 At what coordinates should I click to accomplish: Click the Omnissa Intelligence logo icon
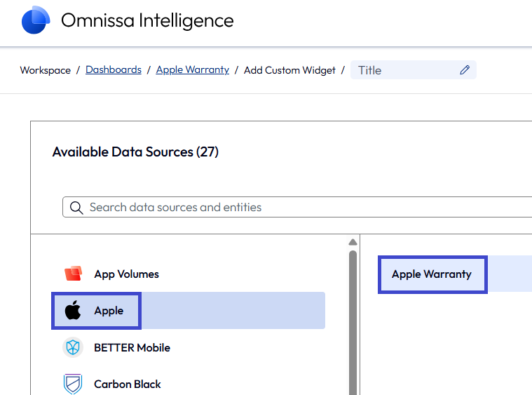coord(36,20)
